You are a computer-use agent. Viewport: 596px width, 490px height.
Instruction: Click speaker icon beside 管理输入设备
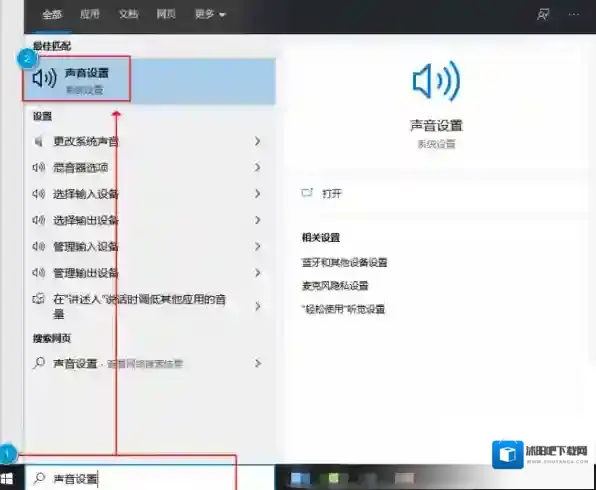[38, 246]
